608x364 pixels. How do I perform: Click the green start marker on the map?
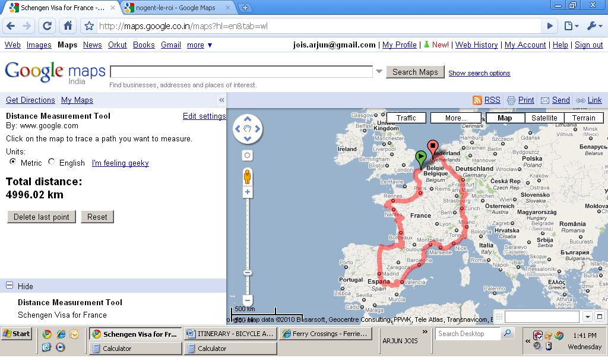tap(421, 158)
